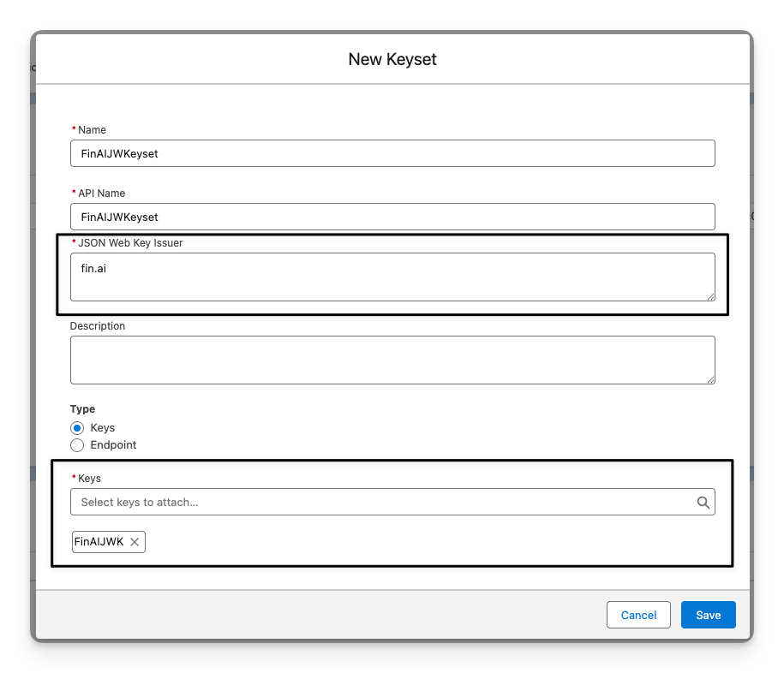Image resolution: width=784 pixels, height=673 pixels.
Task: Edit the JSON Web Key Issuer textarea
Action: tap(392, 277)
